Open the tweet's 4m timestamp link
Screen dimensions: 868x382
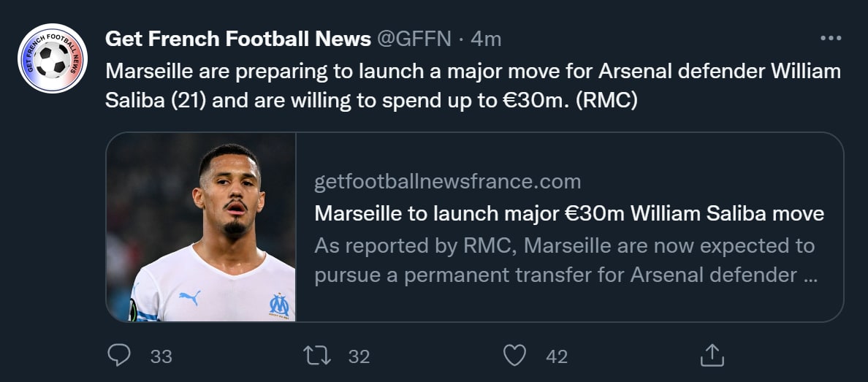pos(486,39)
